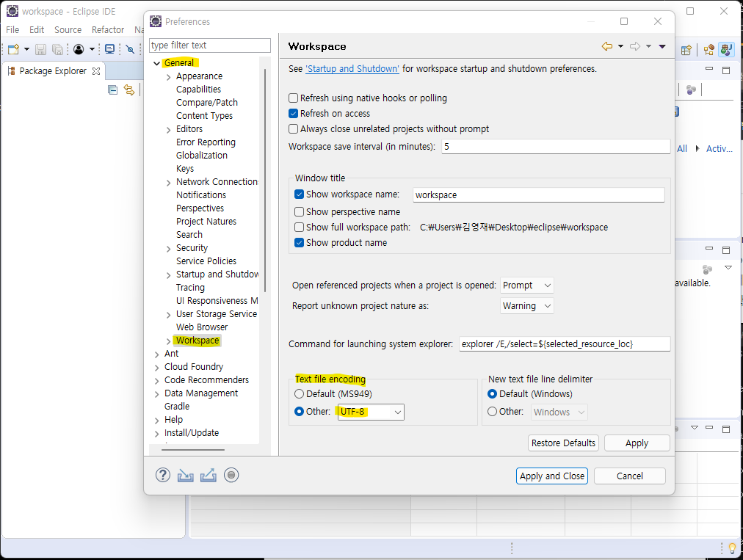Click the back arrow in Preferences header
This screenshot has width=743, height=560.
(x=607, y=46)
